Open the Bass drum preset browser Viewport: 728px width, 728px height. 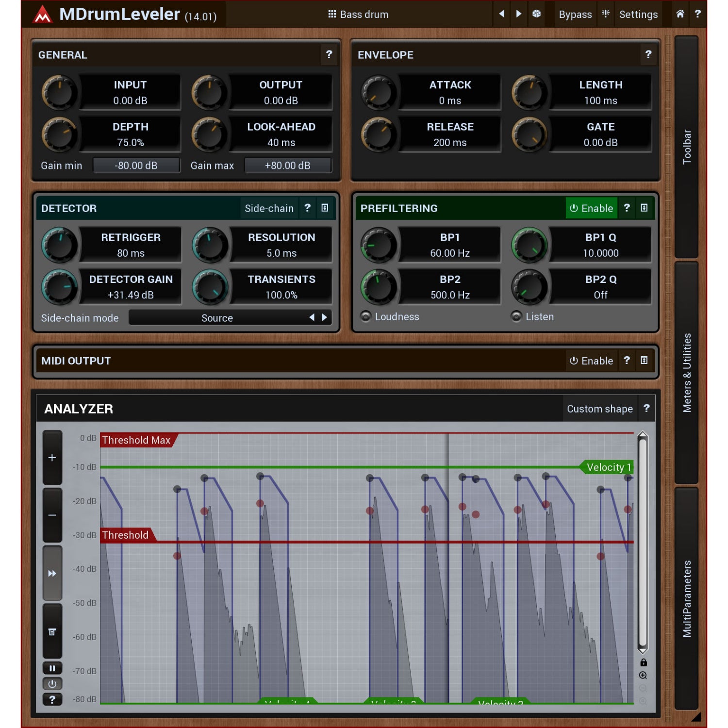coord(358,15)
